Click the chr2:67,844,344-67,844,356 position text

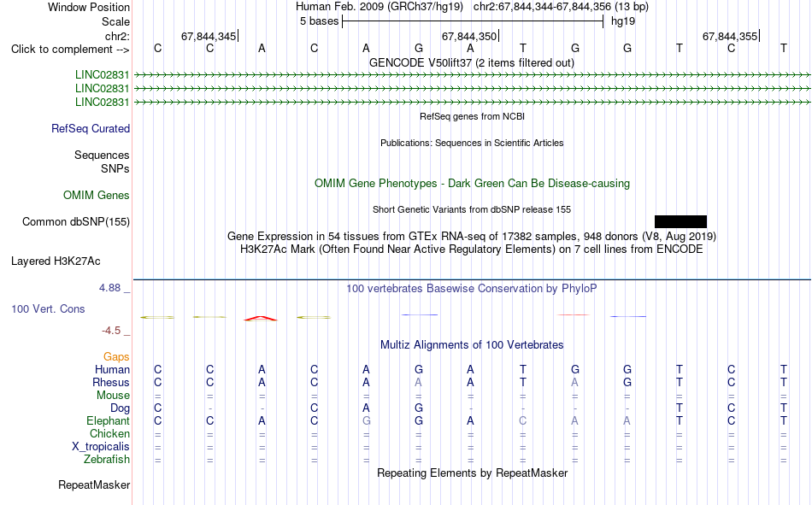coord(542,7)
